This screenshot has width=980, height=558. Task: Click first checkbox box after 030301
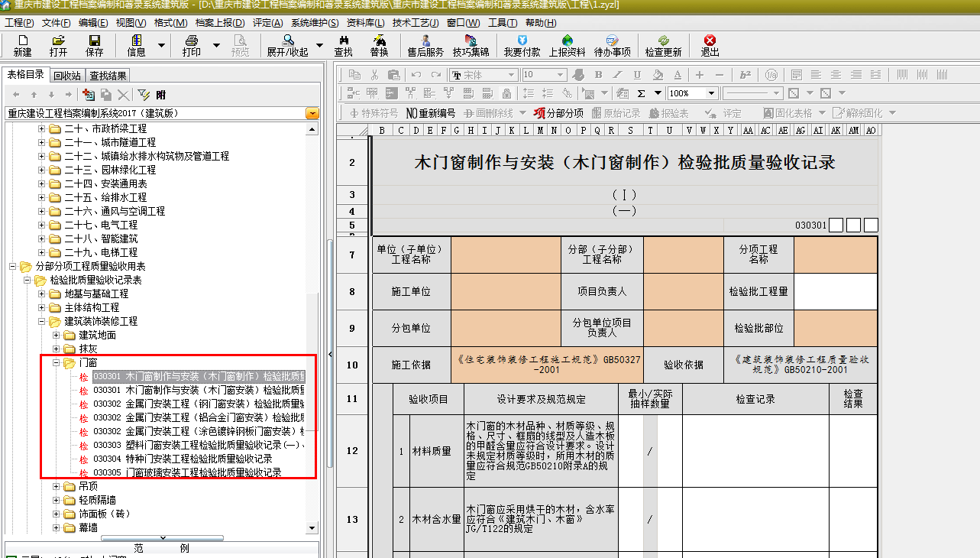click(x=836, y=225)
